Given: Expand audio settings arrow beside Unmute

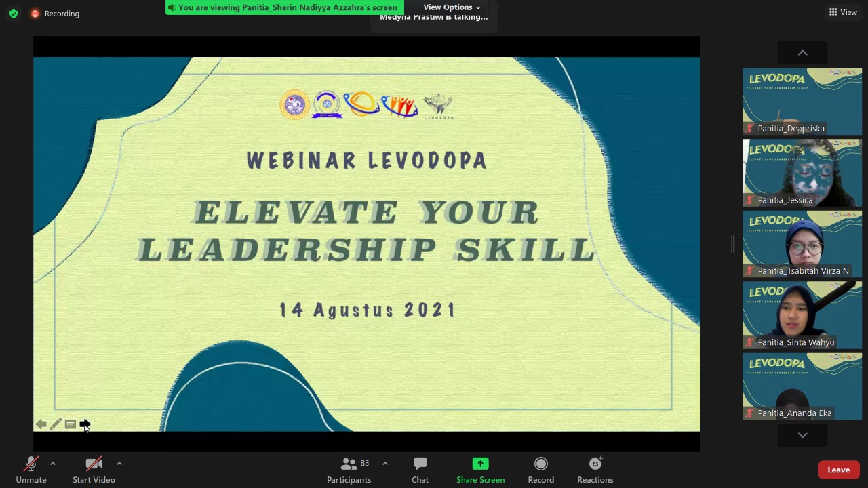Looking at the screenshot, I should tap(53, 464).
